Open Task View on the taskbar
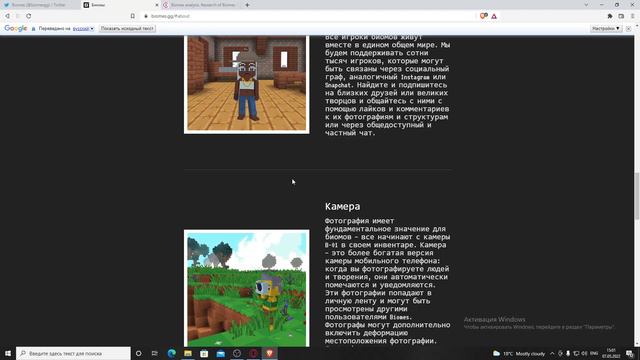640x360 pixels. [x=155, y=353]
